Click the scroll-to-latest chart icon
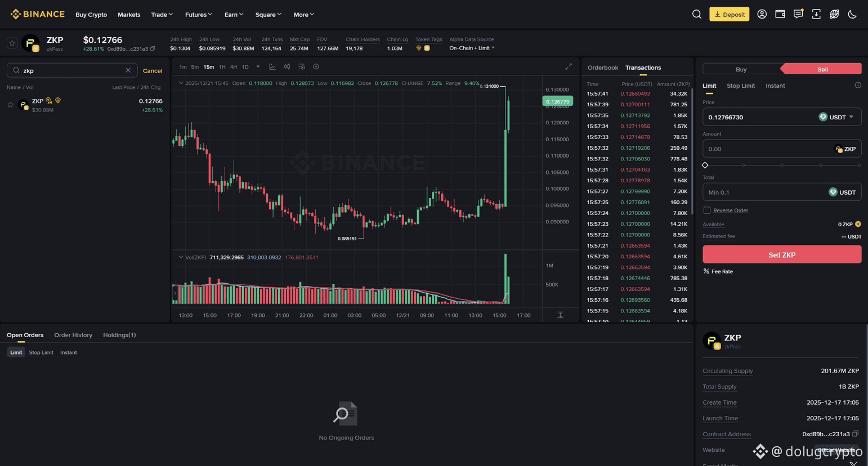868x466 pixels. tap(560, 315)
